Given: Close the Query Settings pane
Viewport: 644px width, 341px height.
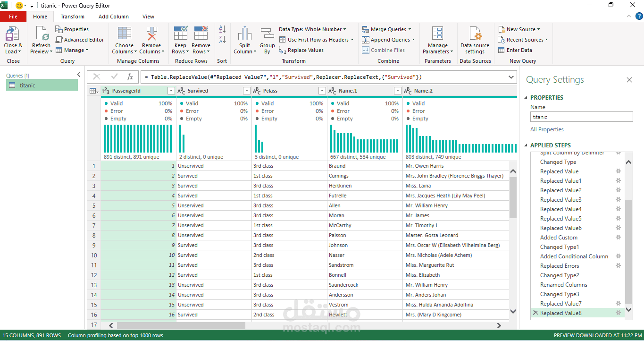Looking at the screenshot, I should tap(629, 80).
